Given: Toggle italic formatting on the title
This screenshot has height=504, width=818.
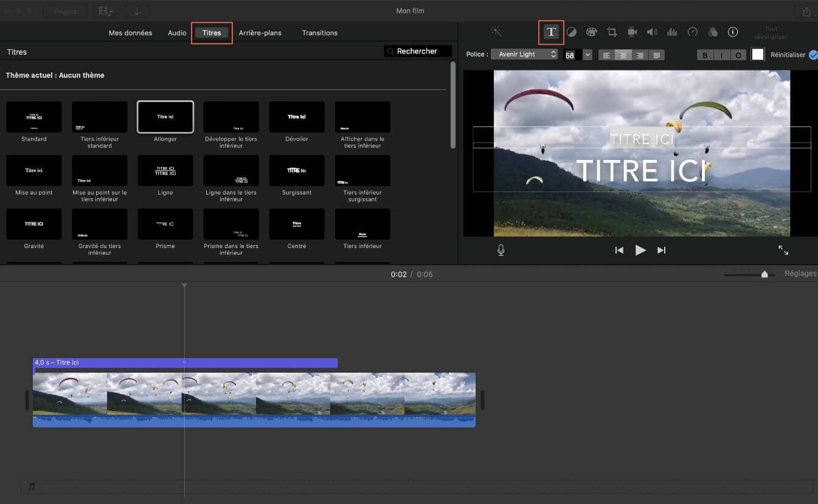Looking at the screenshot, I should tap(721, 55).
